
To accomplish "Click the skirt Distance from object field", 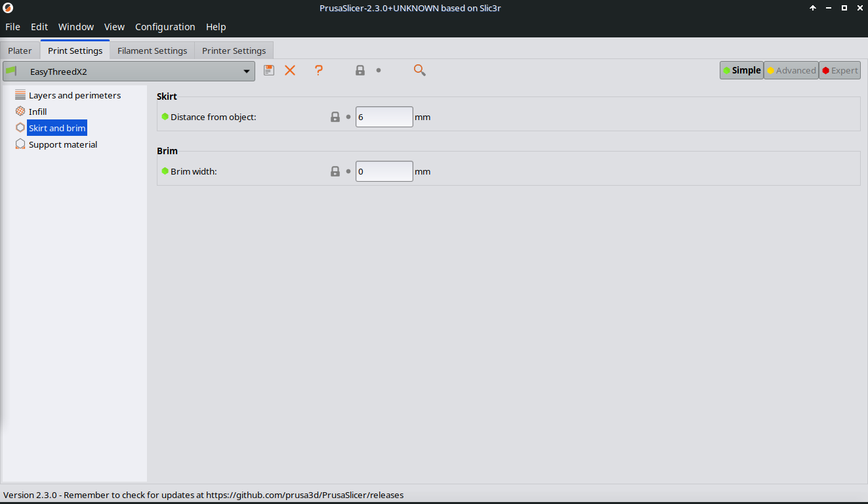I will pos(384,117).
